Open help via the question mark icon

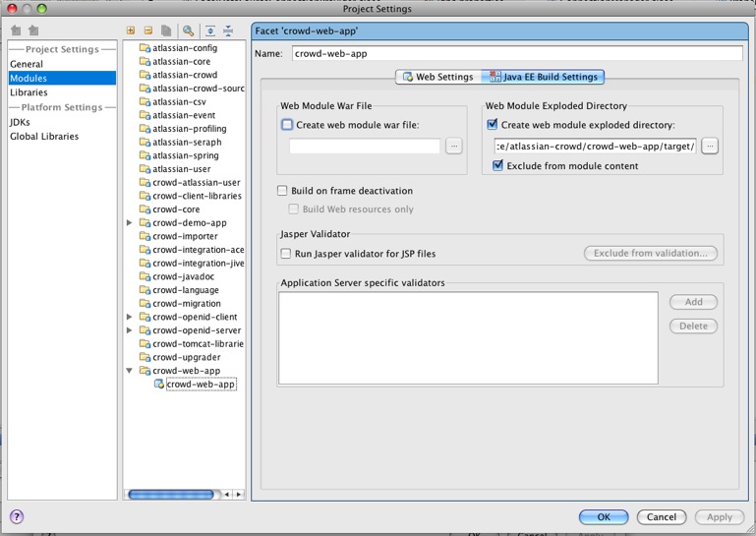pyautogui.click(x=17, y=516)
